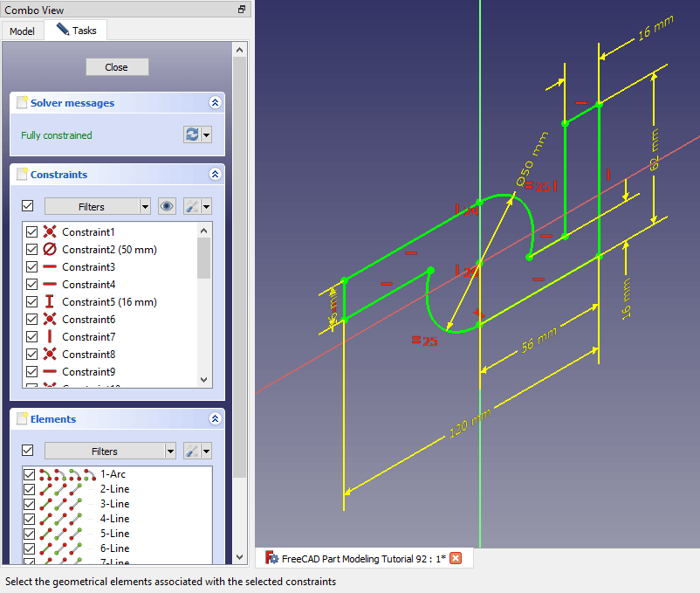Image resolution: width=700 pixels, height=593 pixels.
Task: Click the constraints list scroll-down arrow
Action: (204, 380)
